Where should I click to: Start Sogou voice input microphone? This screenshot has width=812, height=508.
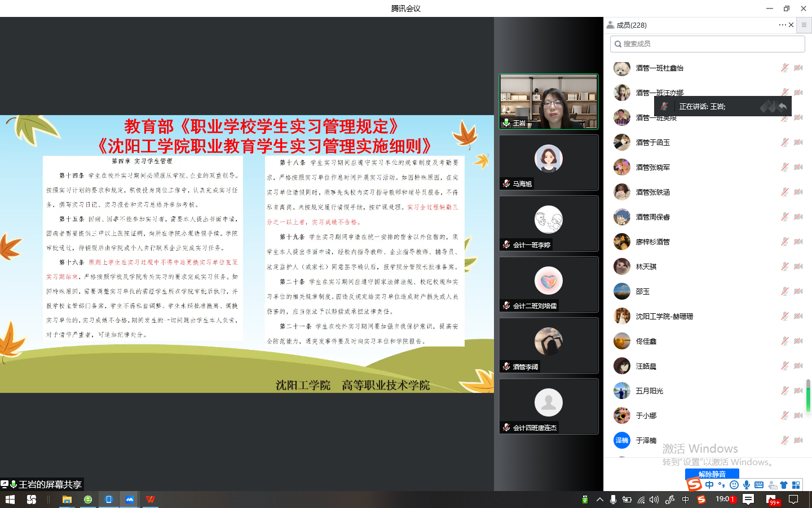pos(746,485)
